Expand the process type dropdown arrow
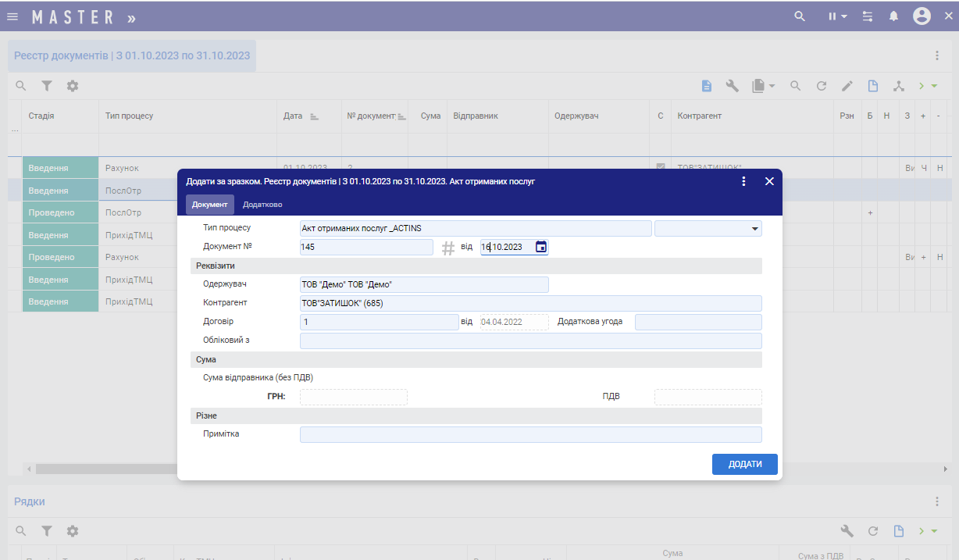 [x=754, y=228]
